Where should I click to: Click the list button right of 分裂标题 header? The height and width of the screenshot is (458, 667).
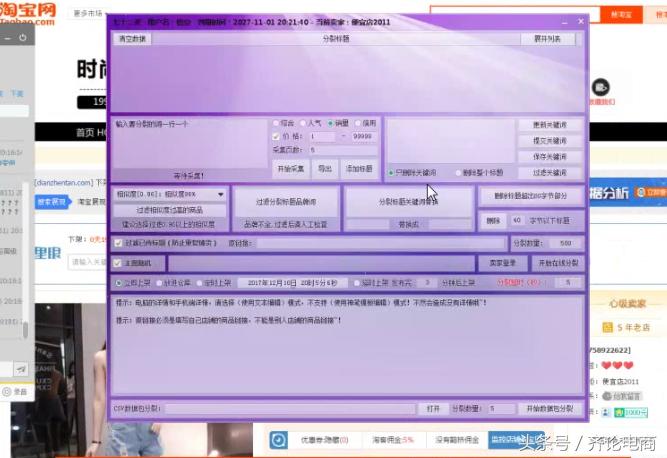pos(547,39)
